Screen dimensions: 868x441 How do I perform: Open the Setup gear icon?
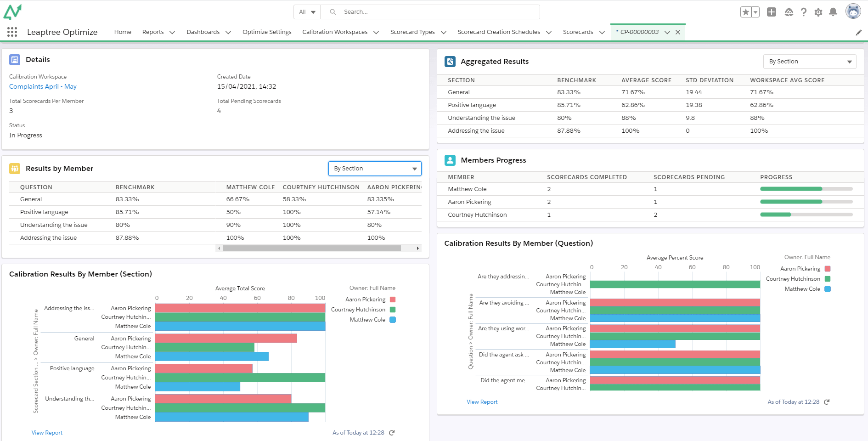pyautogui.click(x=818, y=12)
